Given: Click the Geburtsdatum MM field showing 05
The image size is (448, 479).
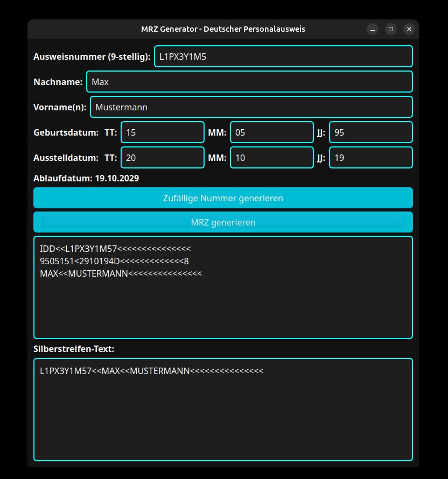Looking at the screenshot, I should coord(272,132).
